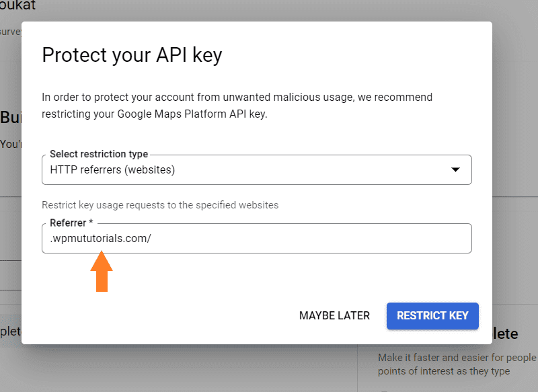This screenshot has height=392, width=538.
Task: Open the HTTP referrers (websites) combo box
Action: click(257, 169)
